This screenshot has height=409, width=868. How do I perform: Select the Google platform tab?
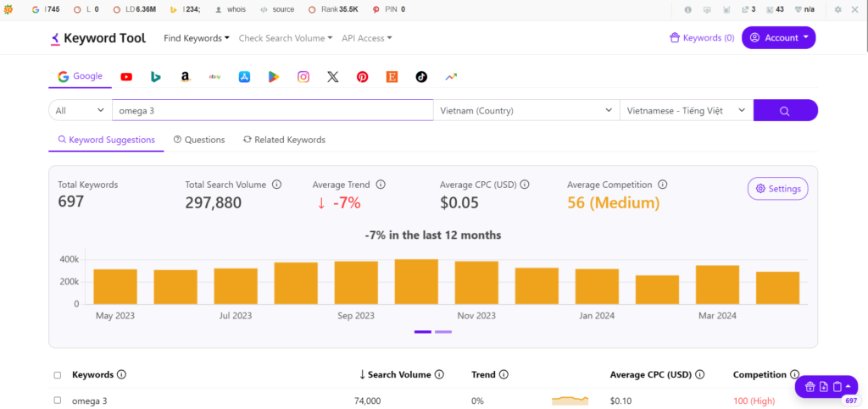tap(81, 76)
